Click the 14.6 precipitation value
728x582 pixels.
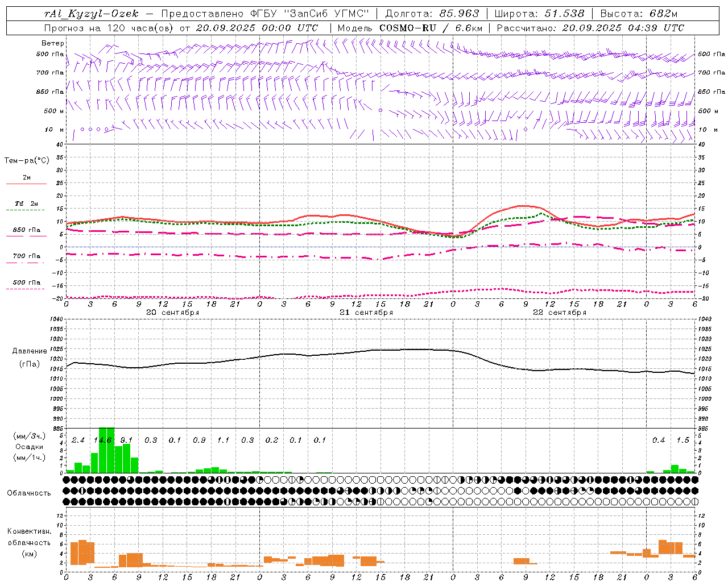[102, 440]
